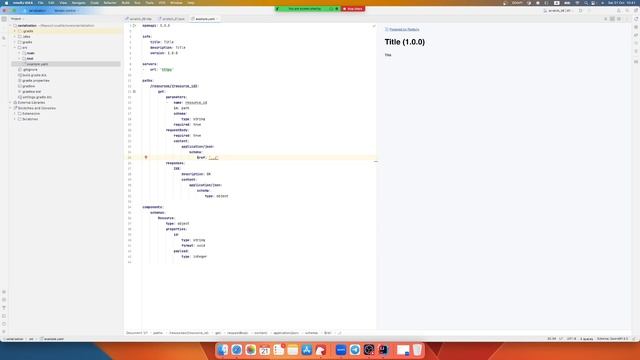Viewport: 640px width, 360px height.
Task: Collapse the src folder in the project tree
Action: point(15,47)
